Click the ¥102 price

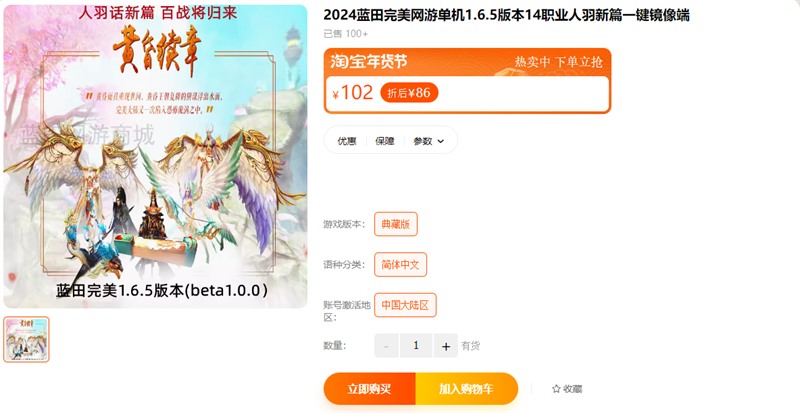[353, 92]
